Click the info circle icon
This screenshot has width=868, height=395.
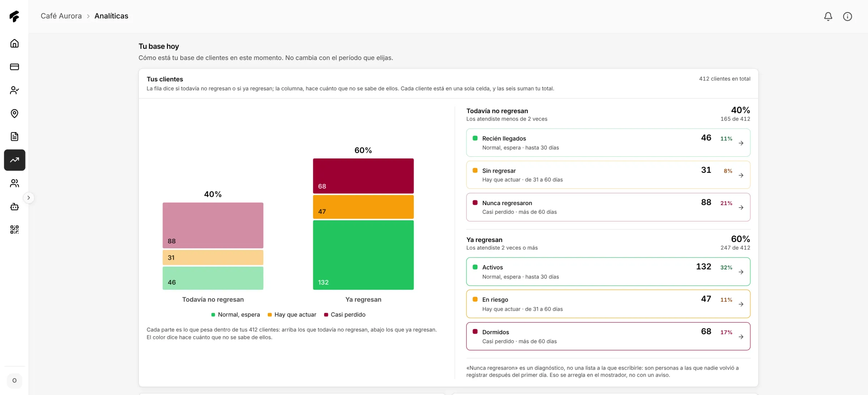click(x=847, y=16)
